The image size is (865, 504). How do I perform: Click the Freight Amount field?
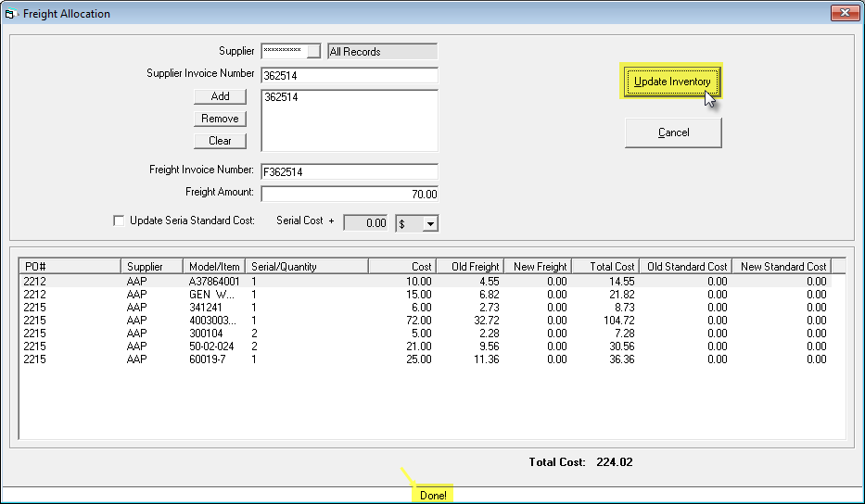(x=350, y=195)
